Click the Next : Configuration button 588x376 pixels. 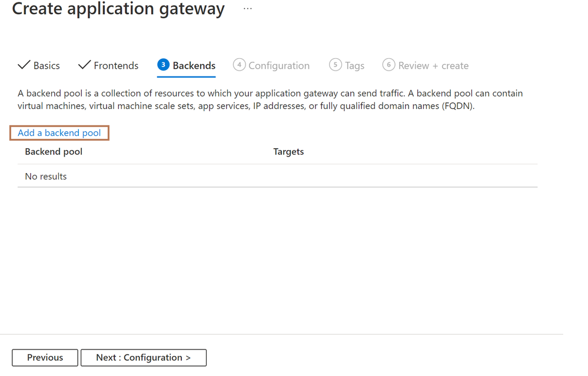(144, 358)
